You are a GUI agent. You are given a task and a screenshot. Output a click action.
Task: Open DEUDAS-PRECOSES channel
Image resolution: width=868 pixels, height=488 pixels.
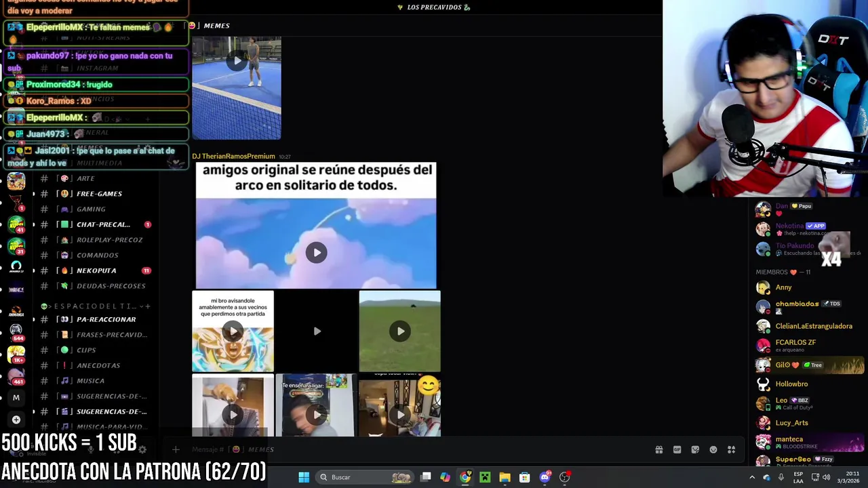95,286
